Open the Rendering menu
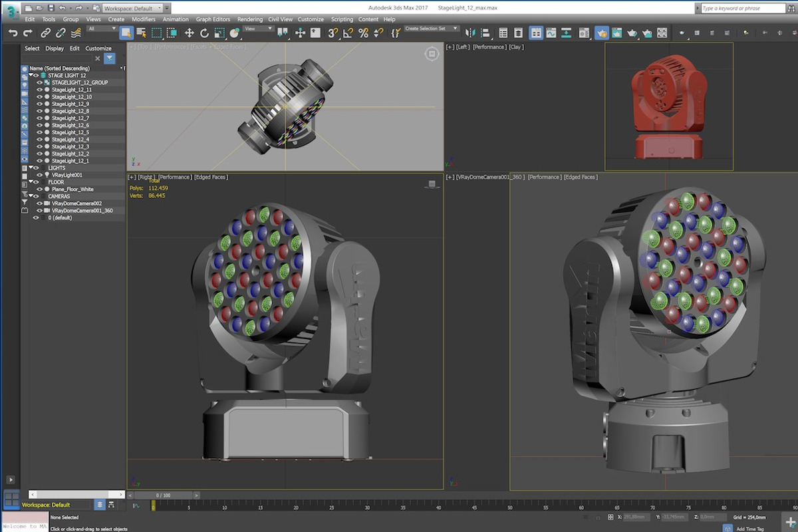 click(250, 19)
